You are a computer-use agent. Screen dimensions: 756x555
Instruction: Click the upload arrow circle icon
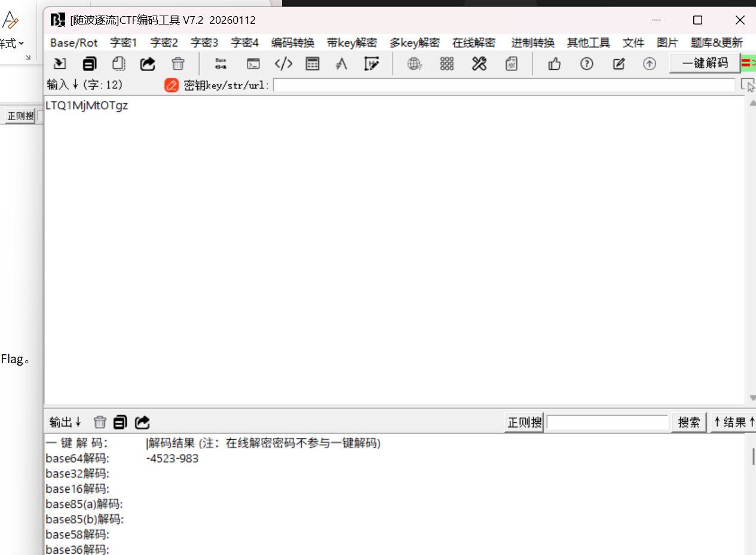650,64
